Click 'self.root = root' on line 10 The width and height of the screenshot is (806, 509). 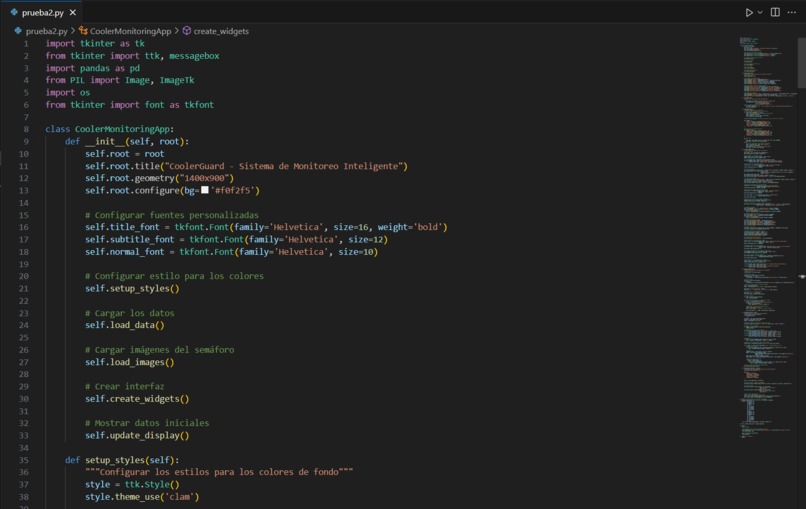point(125,154)
